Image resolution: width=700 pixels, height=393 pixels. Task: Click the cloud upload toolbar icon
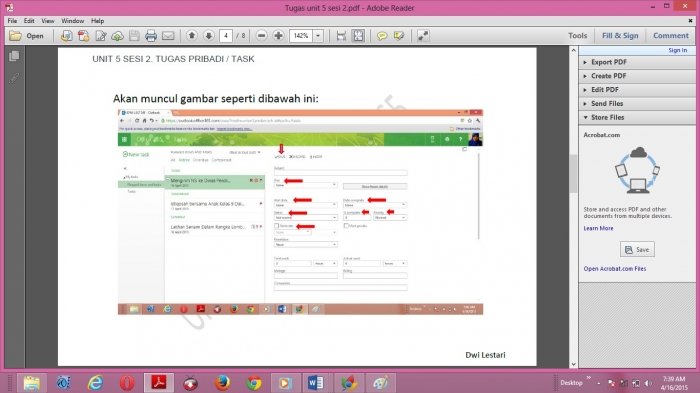click(117, 36)
